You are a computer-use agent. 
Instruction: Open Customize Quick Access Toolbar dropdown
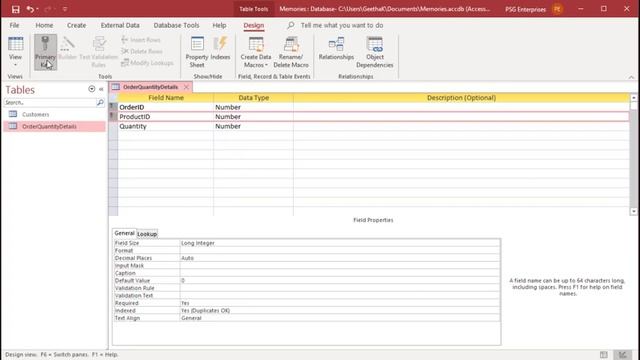point(65,9)
